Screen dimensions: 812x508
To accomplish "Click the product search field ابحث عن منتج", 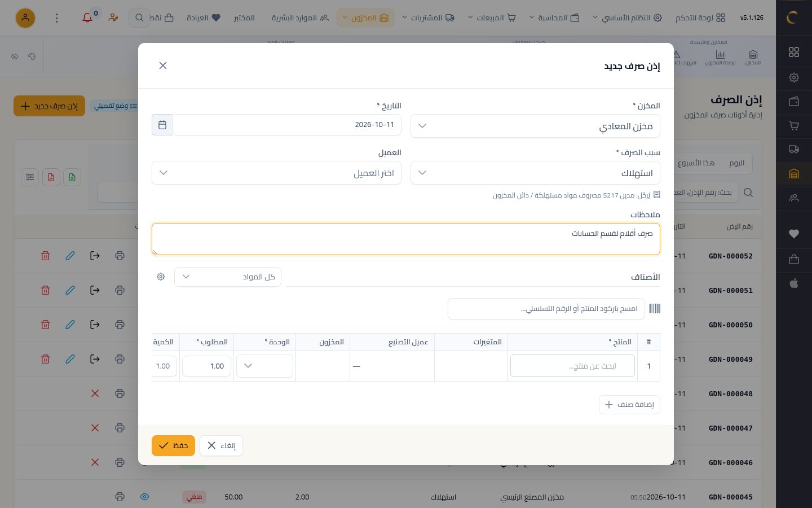I will 572,366.
